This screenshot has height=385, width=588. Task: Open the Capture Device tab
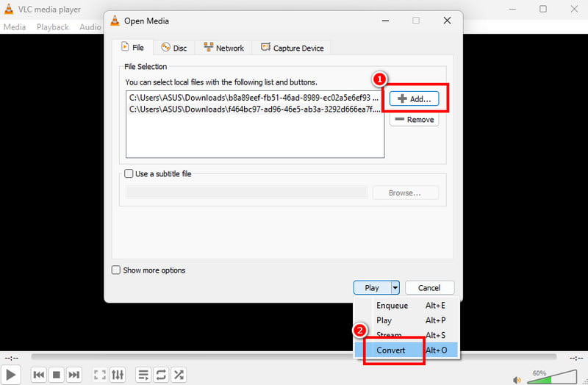292,48
